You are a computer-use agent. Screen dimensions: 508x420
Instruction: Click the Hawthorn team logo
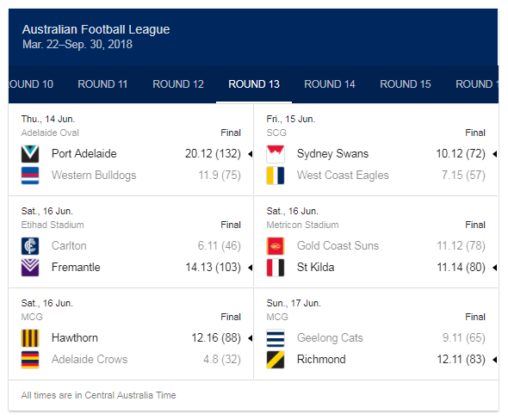tap(30, 338)
